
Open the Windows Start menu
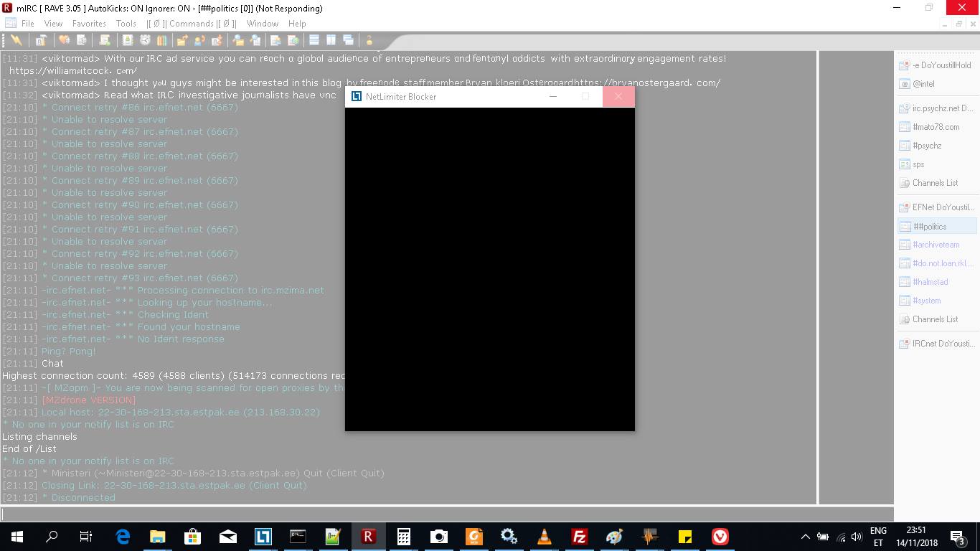coord(17,537)
